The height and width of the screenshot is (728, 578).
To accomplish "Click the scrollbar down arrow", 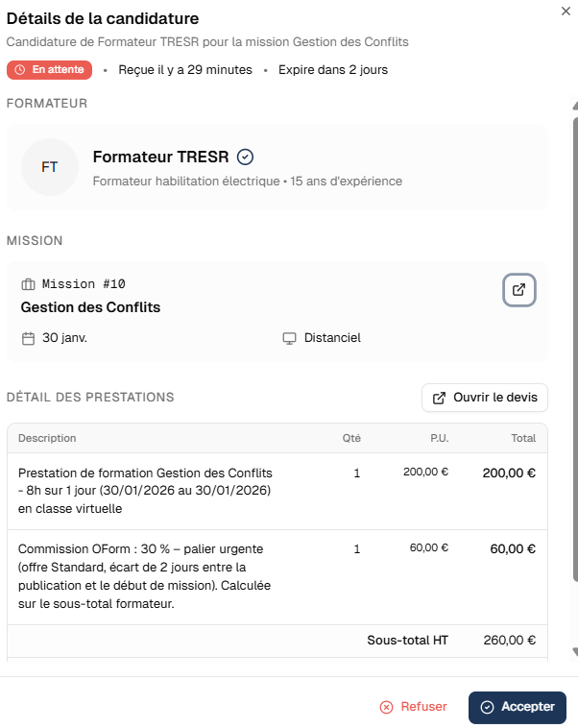I will click(x=575, y=652).
